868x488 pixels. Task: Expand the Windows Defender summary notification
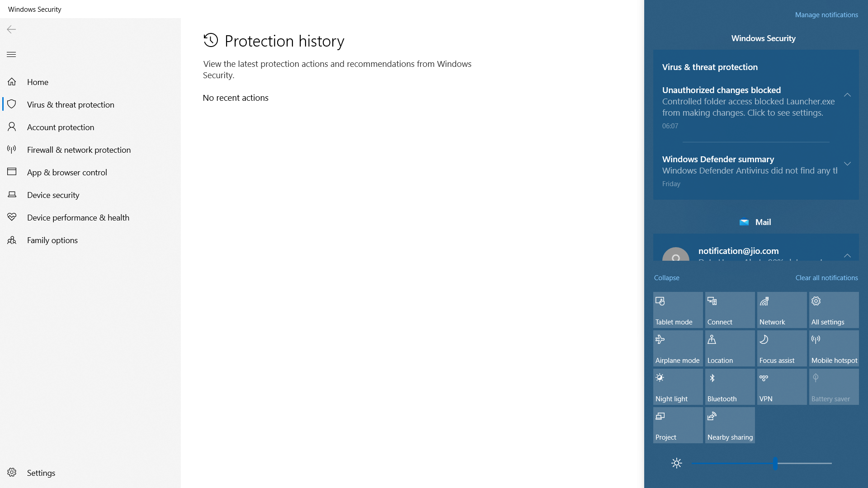pyautogui.click(x=847, y=164)
